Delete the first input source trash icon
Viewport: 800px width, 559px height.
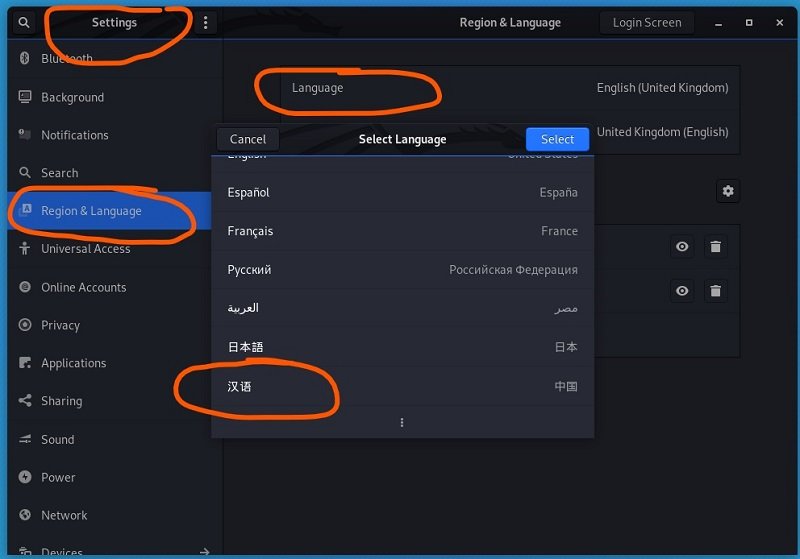pos(715,247)
